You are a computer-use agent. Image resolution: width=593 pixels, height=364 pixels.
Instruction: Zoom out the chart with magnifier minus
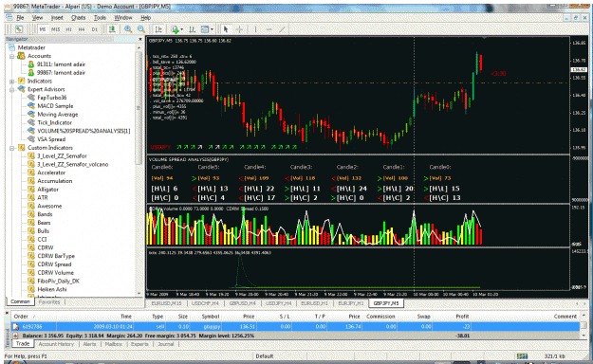pyautogui.click(x=141, y=29)
